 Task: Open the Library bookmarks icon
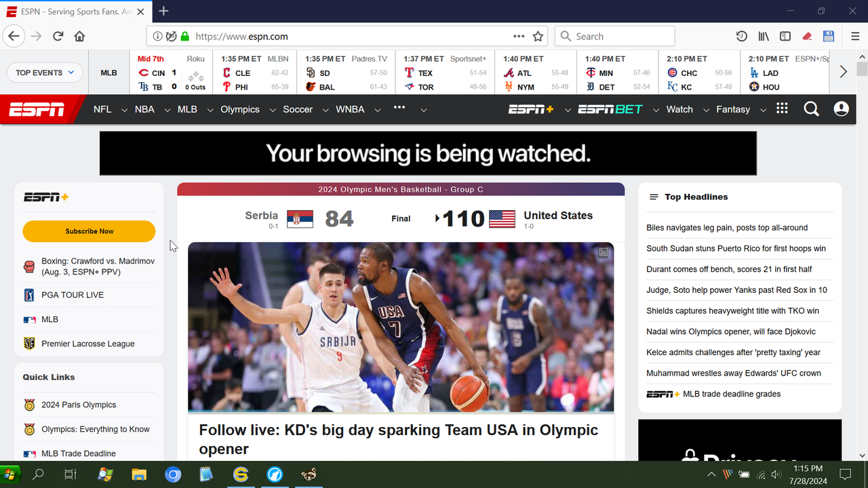pyautogui.click(x=764, y=37)
